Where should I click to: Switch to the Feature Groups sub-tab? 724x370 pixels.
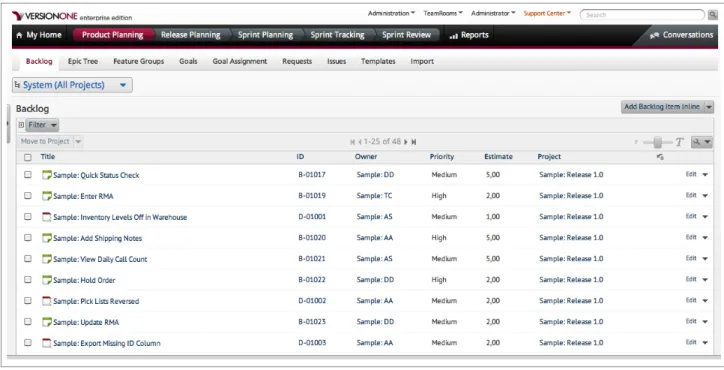pyautogui.click(x=139, y=61)
